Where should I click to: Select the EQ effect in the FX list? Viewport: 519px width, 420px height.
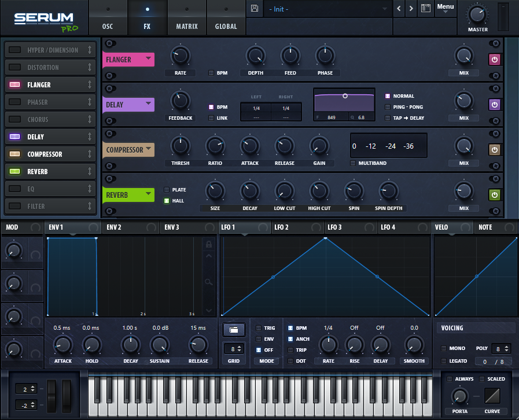(50, 189)
